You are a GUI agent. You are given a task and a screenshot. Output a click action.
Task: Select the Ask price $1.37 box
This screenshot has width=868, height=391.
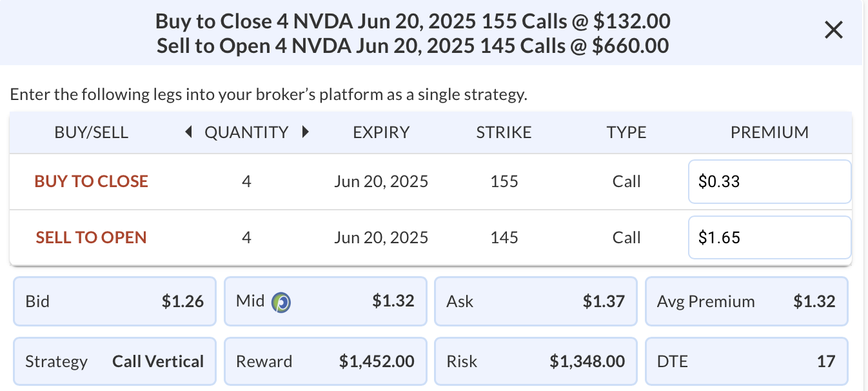tap(536, 301)
